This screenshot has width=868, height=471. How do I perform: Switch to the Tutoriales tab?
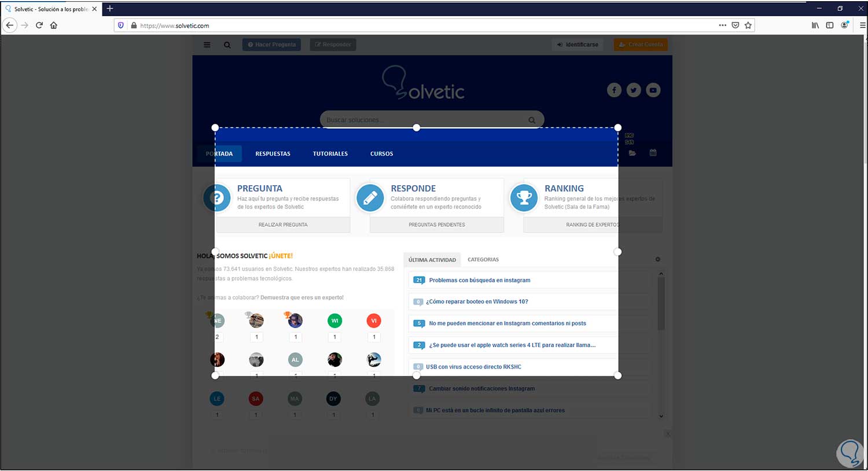[x=330, y=153]
